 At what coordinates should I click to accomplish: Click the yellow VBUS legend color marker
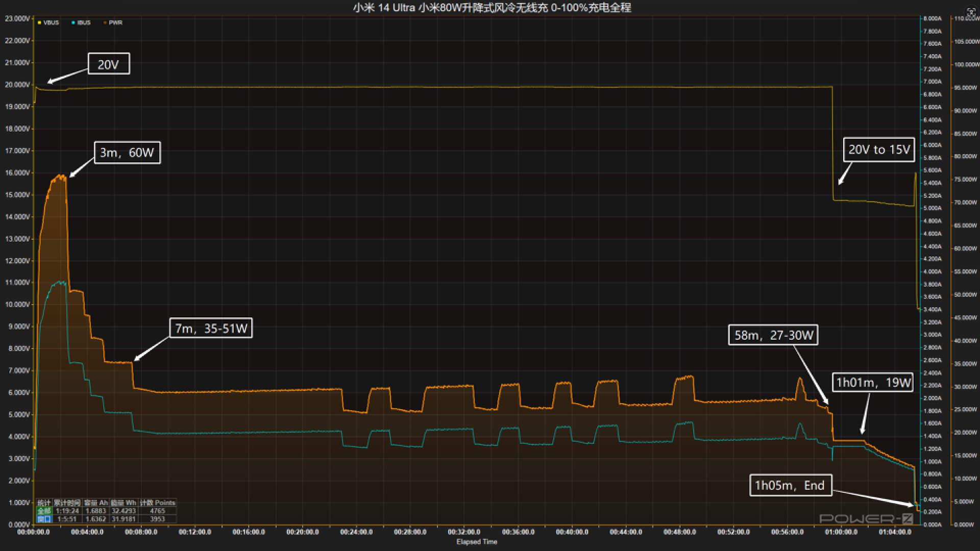click(39, 22)
